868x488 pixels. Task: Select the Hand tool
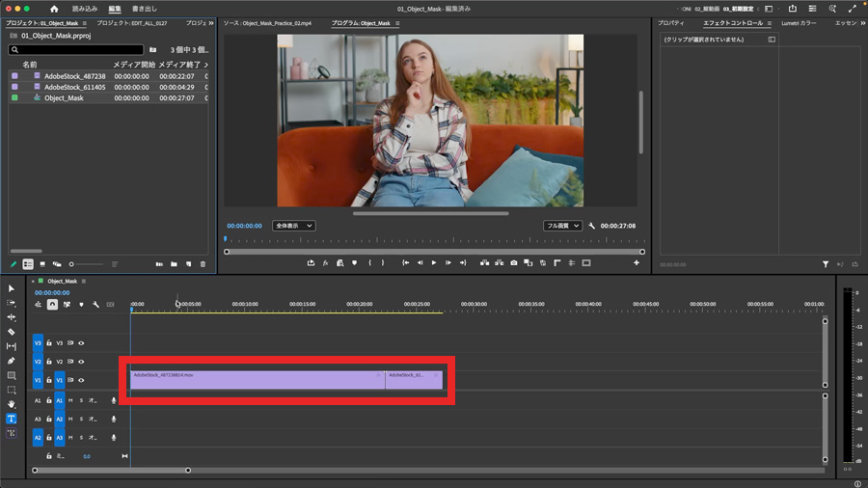[x=11, y=404]
